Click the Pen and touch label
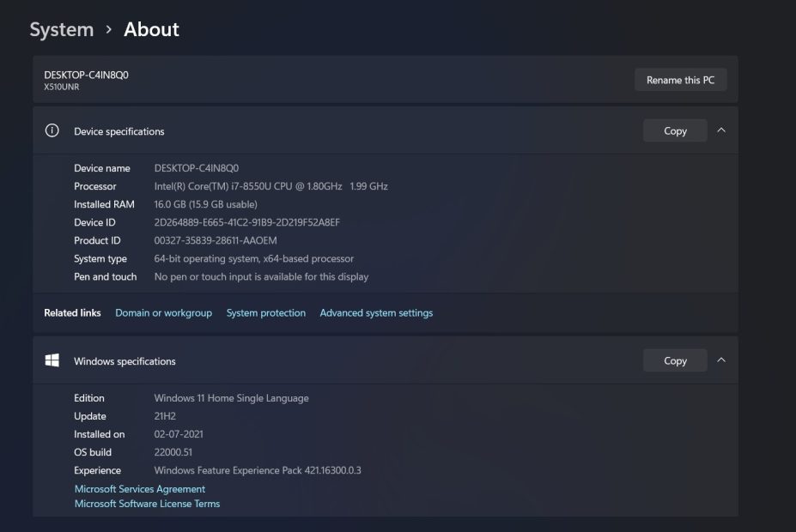 (x=105, y=277)
